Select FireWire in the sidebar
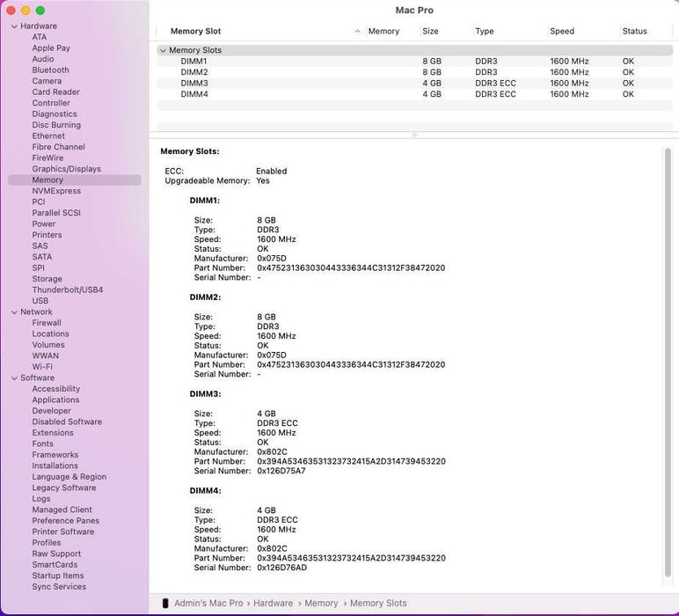 click(47, 158)
